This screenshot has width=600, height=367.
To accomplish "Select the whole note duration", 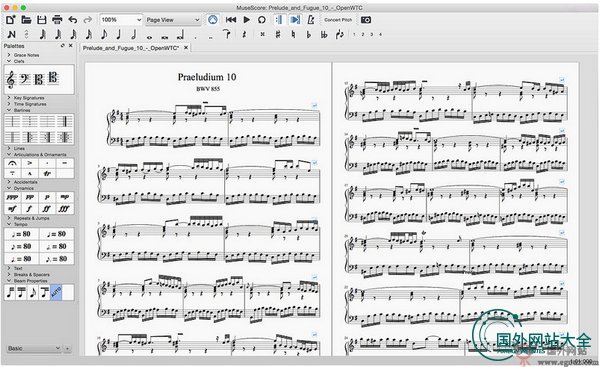I will pos(149,37).
